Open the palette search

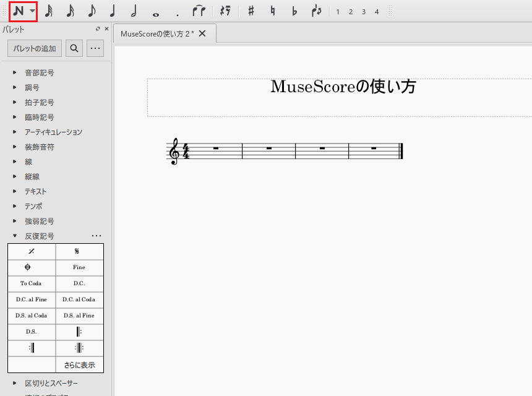pos(74,48)
